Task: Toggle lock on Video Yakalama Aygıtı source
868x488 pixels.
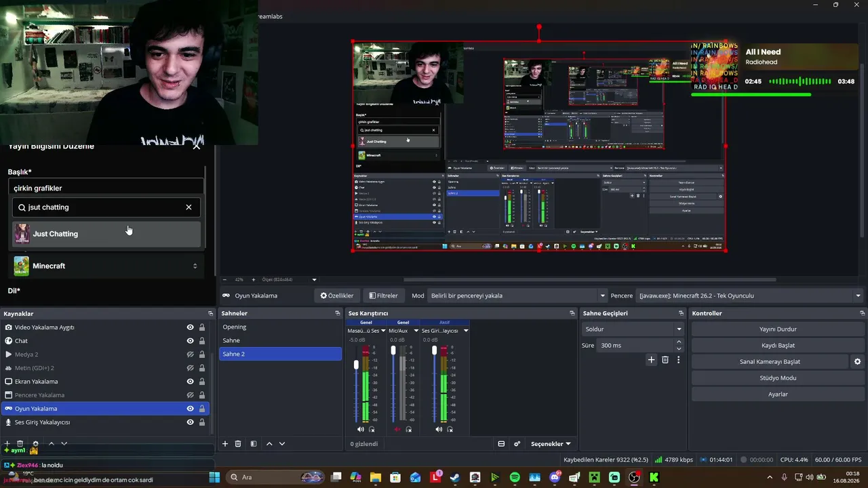Action: (202, 327)
